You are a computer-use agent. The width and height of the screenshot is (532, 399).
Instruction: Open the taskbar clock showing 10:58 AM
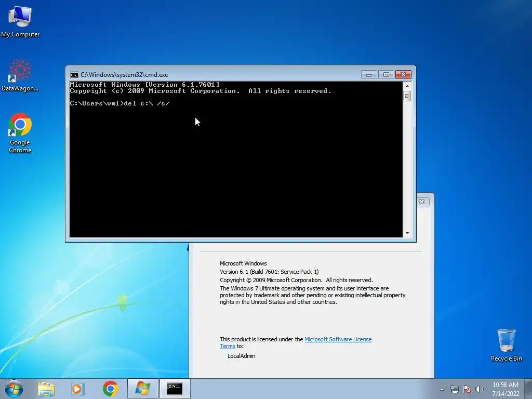click(x=505, y=385)
